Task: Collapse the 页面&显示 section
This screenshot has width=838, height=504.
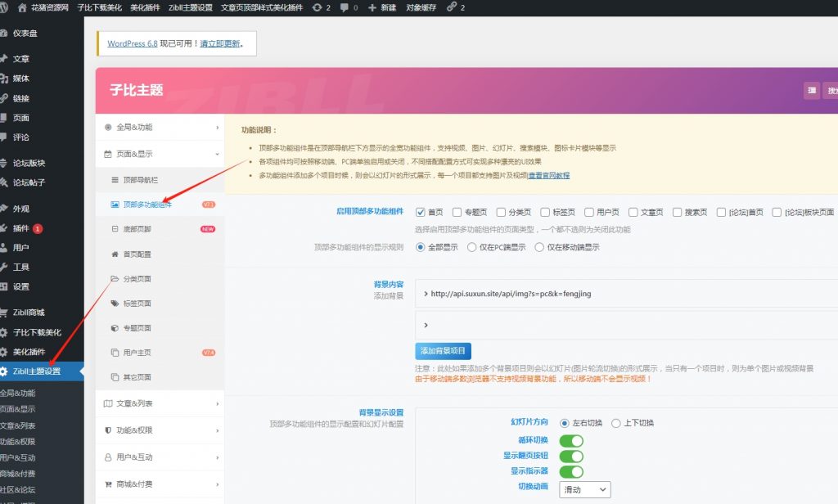Action: click(160, 154)
